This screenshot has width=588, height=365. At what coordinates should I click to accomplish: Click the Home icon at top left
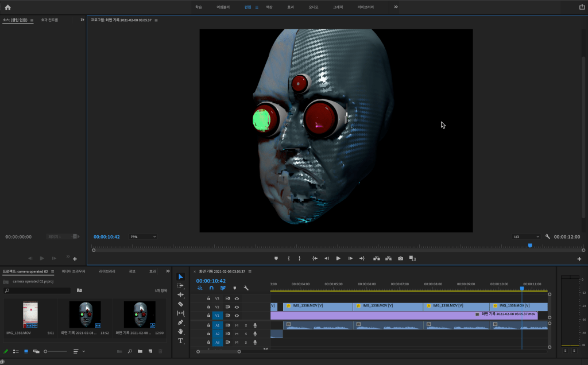(7, 7)
